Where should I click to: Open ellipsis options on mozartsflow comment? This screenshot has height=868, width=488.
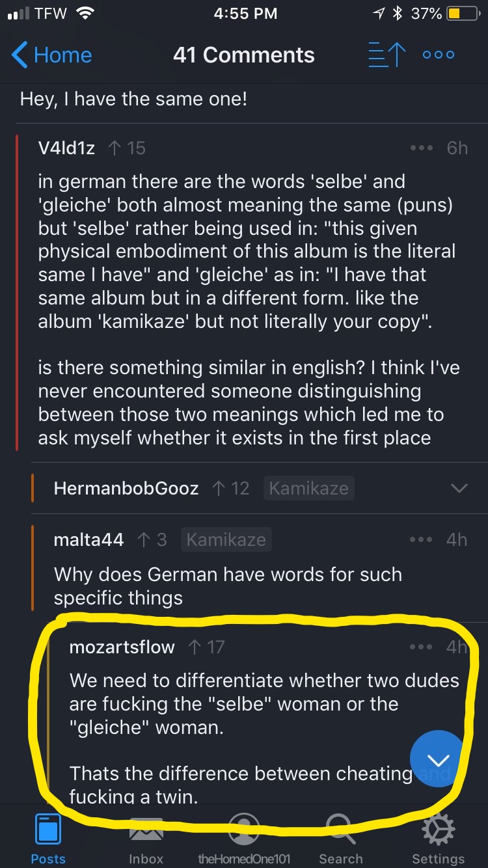coord(422,647)
